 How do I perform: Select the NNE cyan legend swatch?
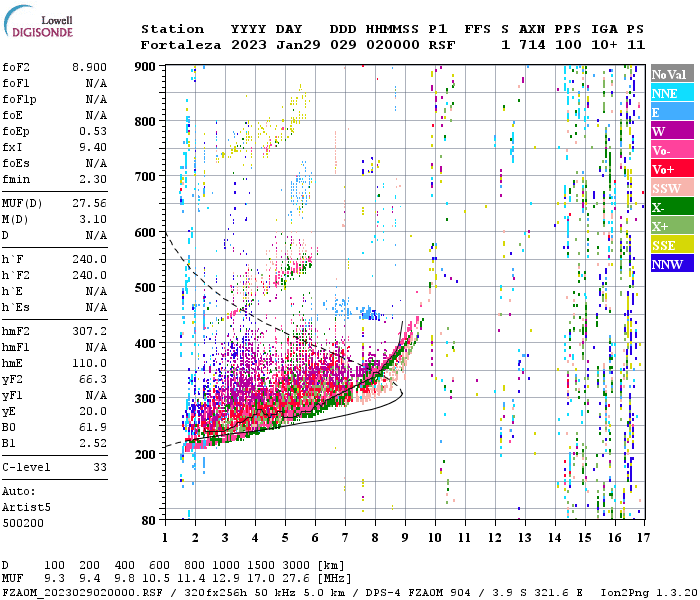(x=672, y=93)
